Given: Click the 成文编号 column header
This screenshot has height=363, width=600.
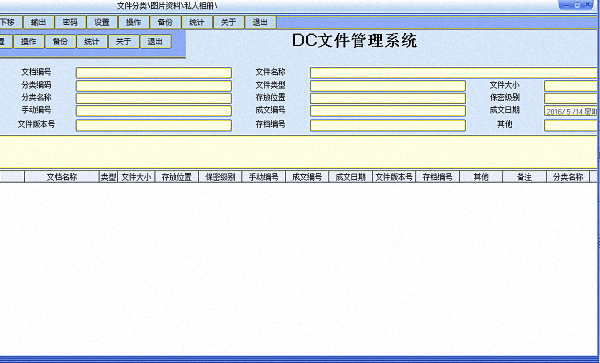Looking at the screenshot, I should pyautogui.click(x=307, y=177).
